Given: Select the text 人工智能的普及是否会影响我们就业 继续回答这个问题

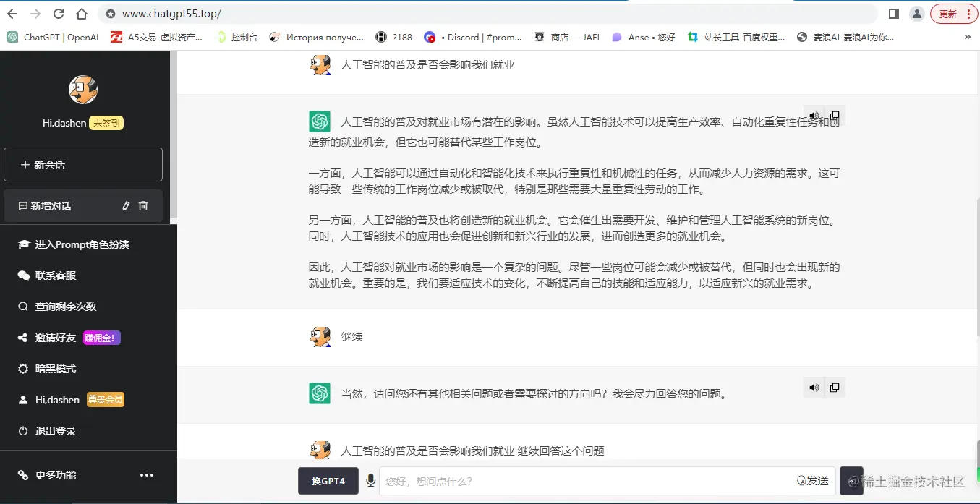Looking at the screenshot, I should pyautogui.click(x=472, y=451).
